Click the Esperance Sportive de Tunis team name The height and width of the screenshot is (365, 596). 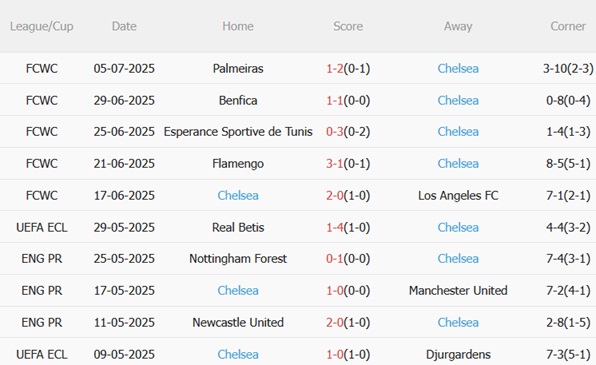coord(238,132)
